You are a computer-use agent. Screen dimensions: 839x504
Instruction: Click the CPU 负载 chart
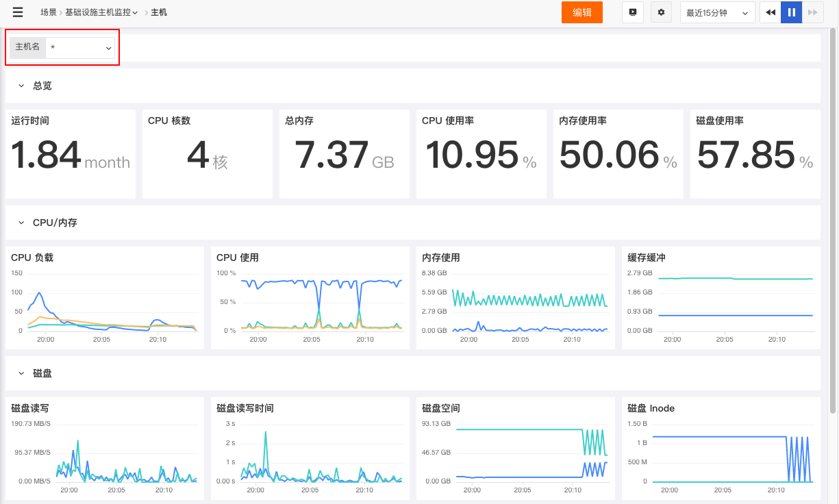coord(105,298)
